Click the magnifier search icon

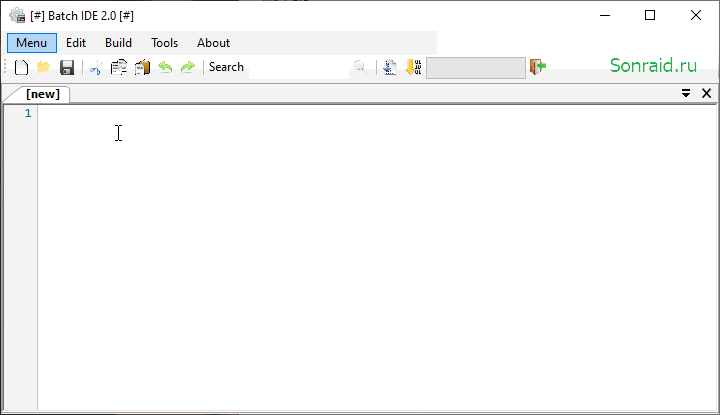(360, 67)
